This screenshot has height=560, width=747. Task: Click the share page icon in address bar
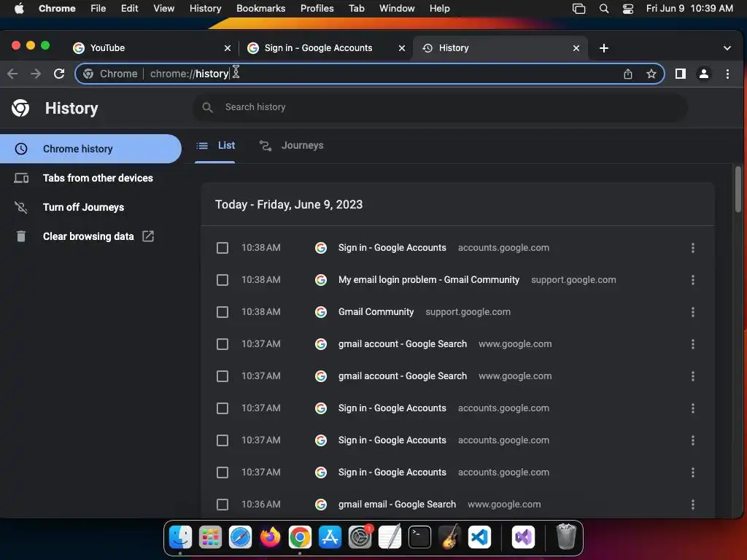[x=628, y=74]
